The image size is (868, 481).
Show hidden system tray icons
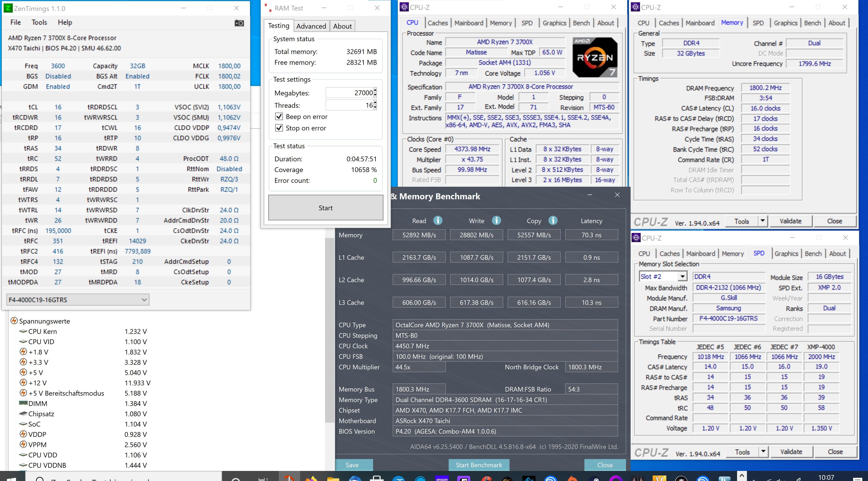coord(742,476)
